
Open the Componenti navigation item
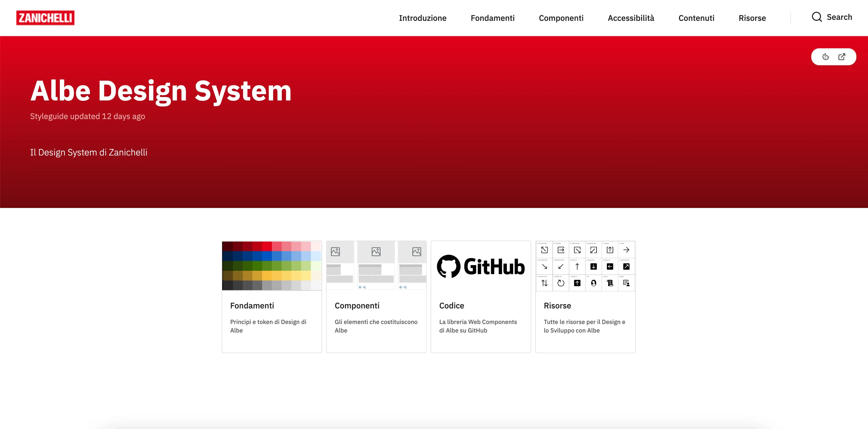pyautogui.click(x=561, y=18)
